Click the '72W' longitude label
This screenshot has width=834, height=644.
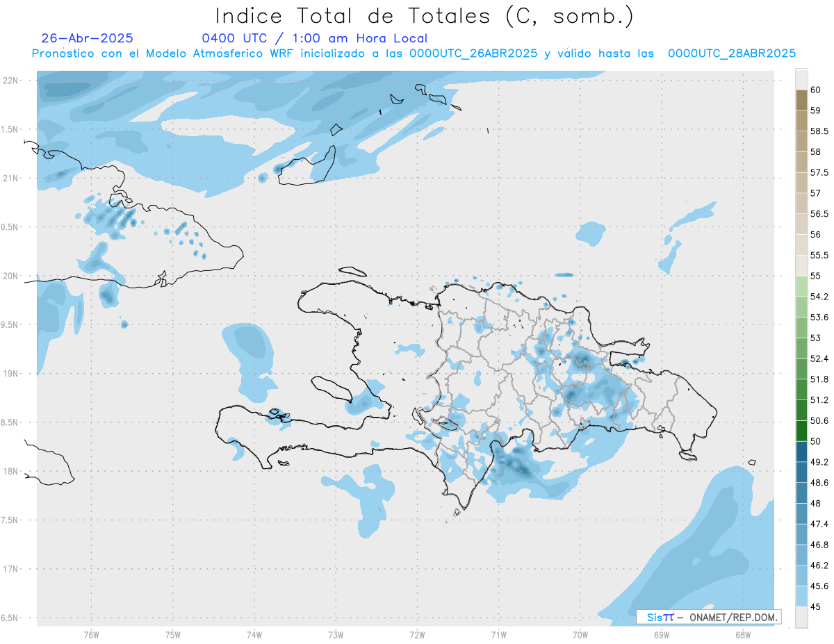417,634
